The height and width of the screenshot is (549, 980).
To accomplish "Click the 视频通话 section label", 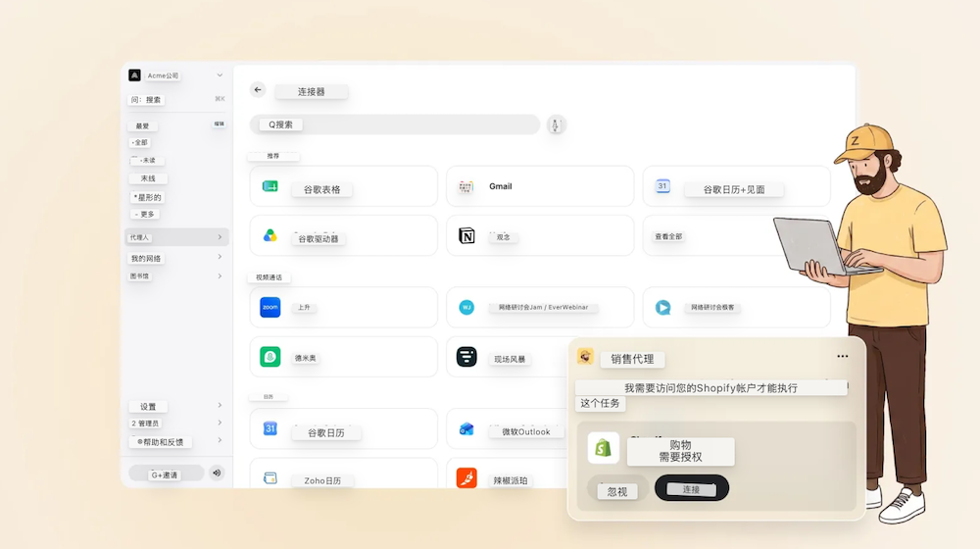I will 269,277.
